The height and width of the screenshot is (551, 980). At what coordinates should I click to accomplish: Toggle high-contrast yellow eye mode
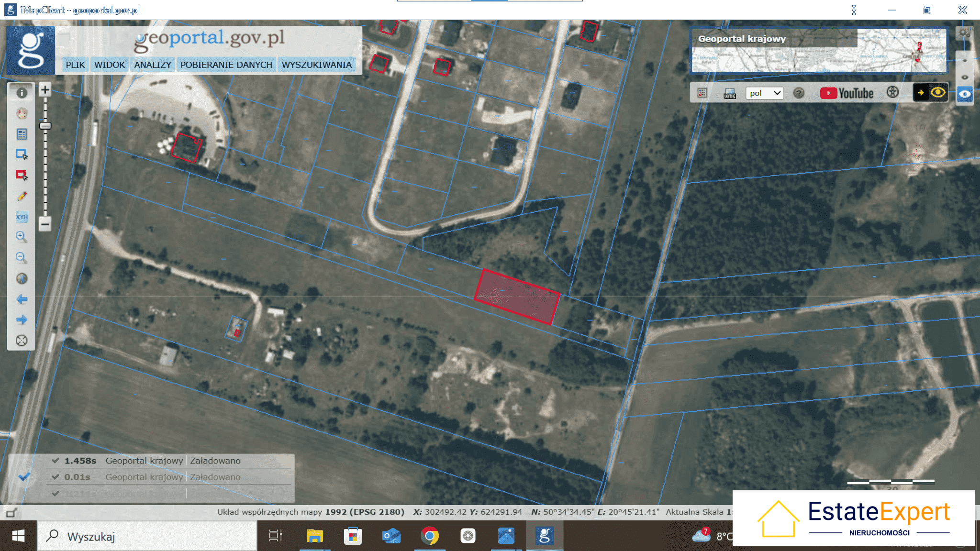coord(931,92)
